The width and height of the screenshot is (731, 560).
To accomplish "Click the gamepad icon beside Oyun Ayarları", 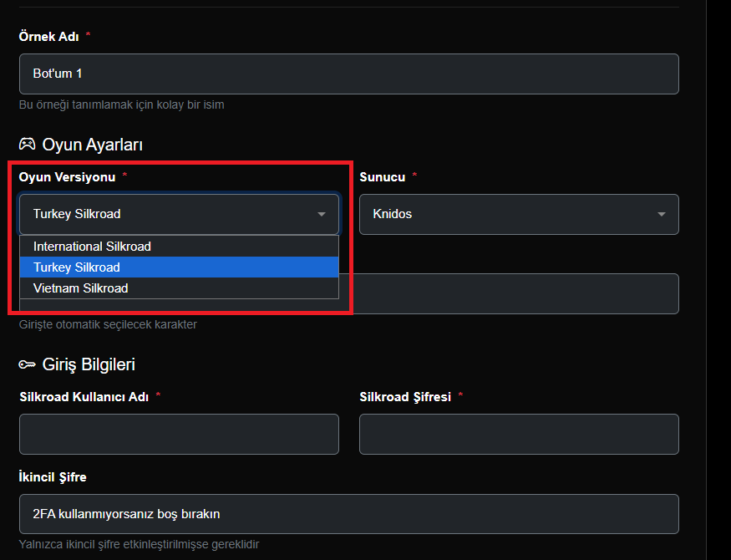I will [28, 145].
